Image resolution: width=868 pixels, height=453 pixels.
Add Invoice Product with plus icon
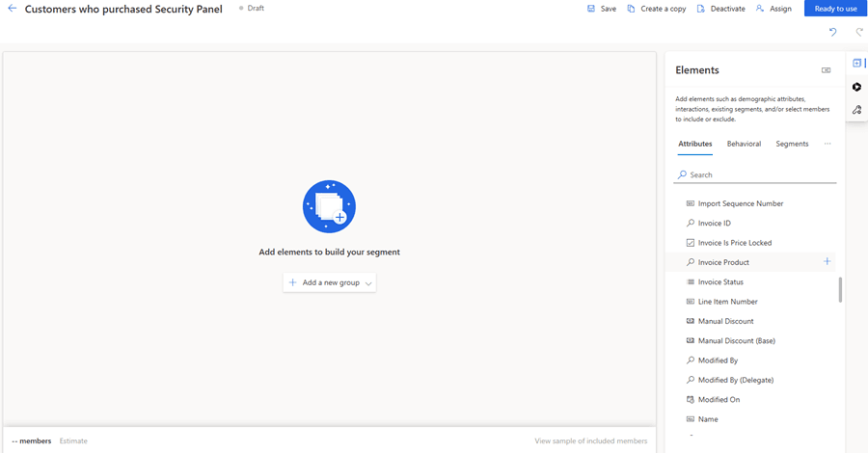[827, 261]
